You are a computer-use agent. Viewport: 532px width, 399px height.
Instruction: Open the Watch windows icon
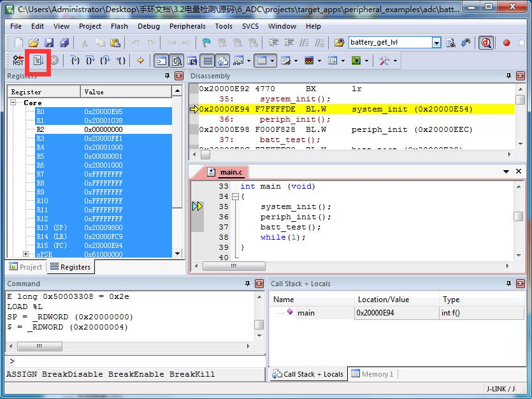(x=238, y=61)
